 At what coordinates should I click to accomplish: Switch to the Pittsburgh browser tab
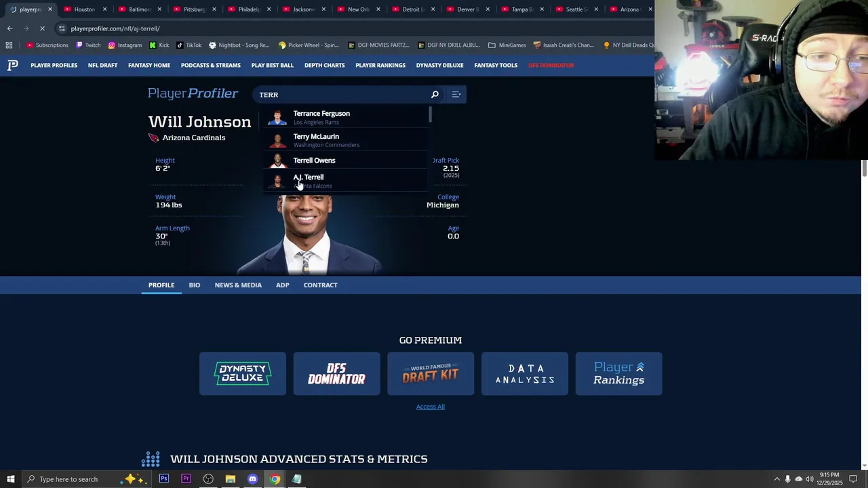point(194,9)
